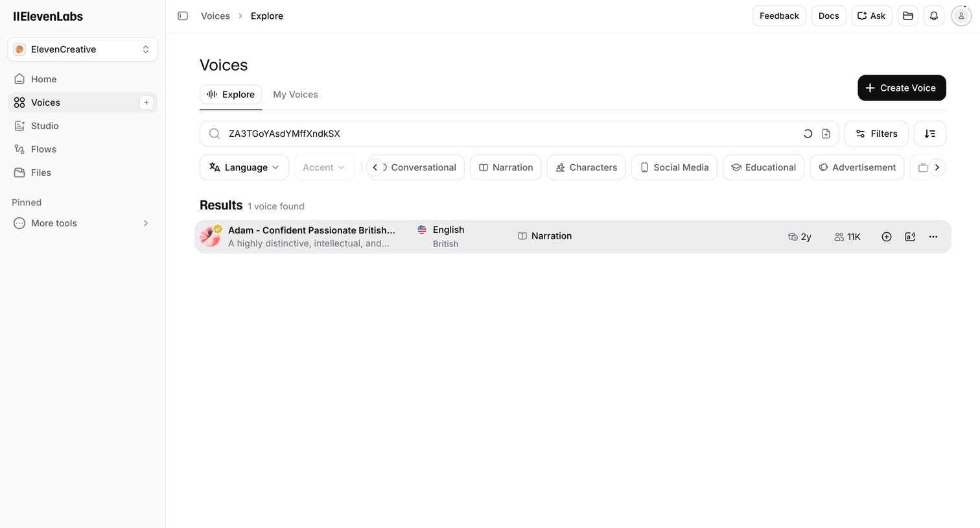
Task: Click the magnifier search icon
Action: tap(215, 134)
